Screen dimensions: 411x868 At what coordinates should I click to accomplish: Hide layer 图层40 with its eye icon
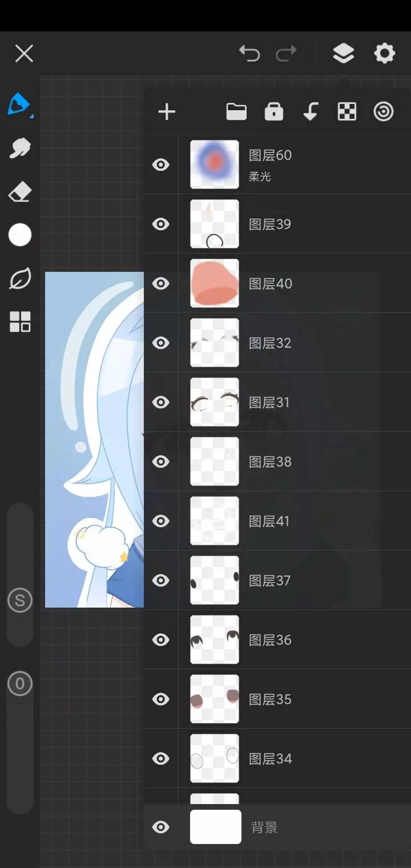(161, 284)
